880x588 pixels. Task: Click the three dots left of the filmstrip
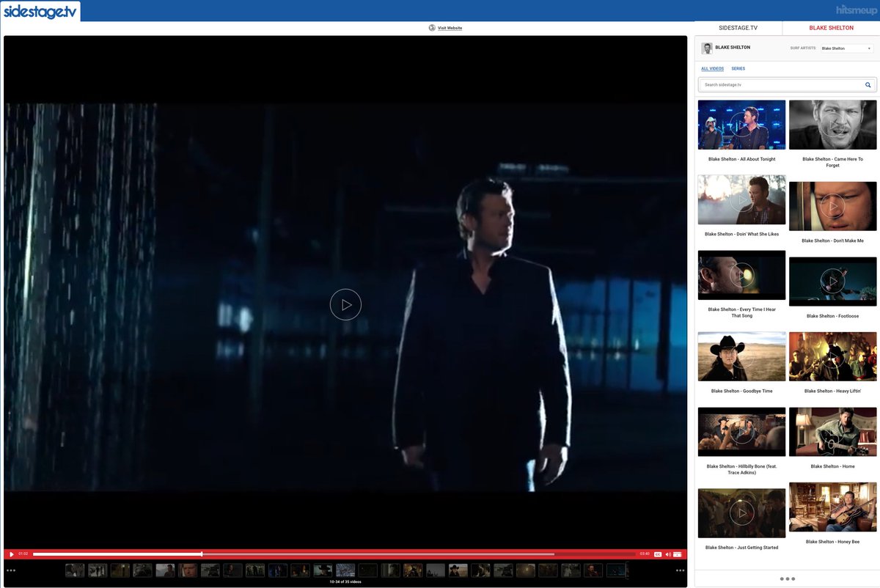pos(11,570)
